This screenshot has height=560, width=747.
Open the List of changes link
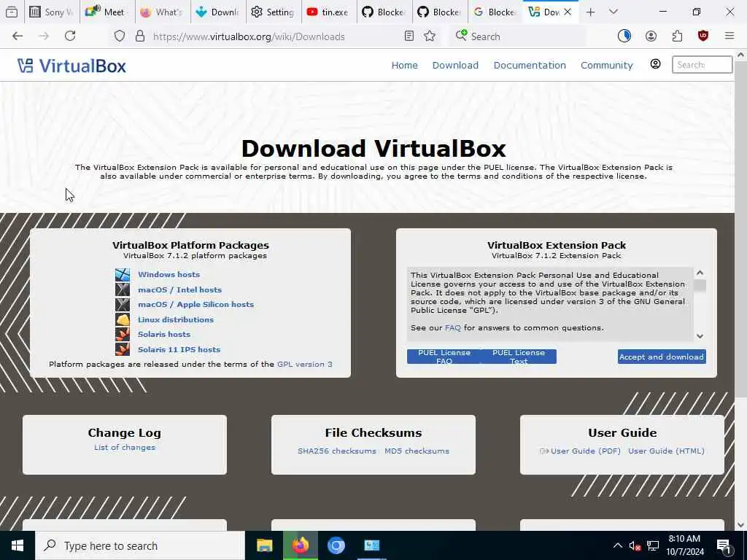124,448
